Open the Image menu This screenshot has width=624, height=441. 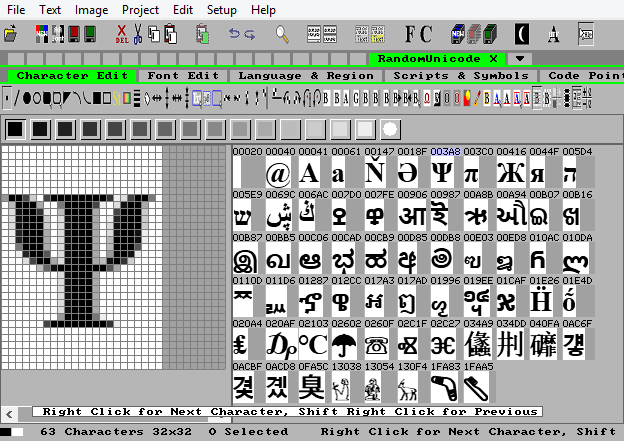coord(92,10)
